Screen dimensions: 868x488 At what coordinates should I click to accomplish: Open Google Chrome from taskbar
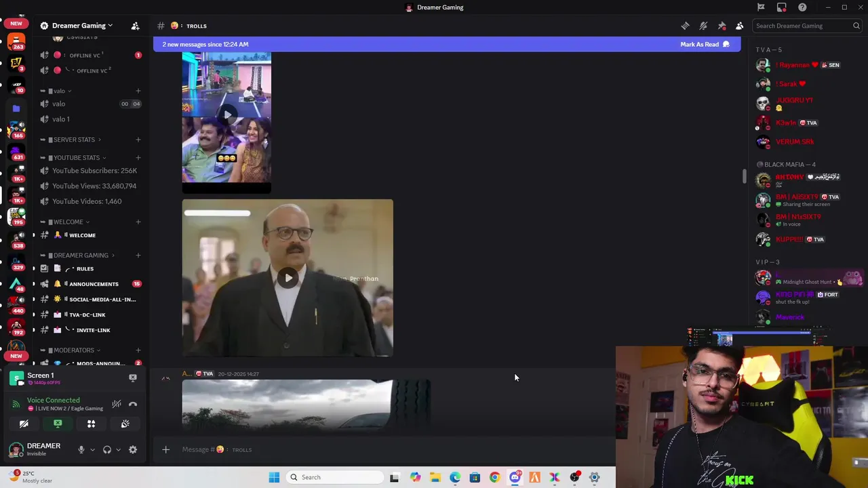click(x=494, y=477)
